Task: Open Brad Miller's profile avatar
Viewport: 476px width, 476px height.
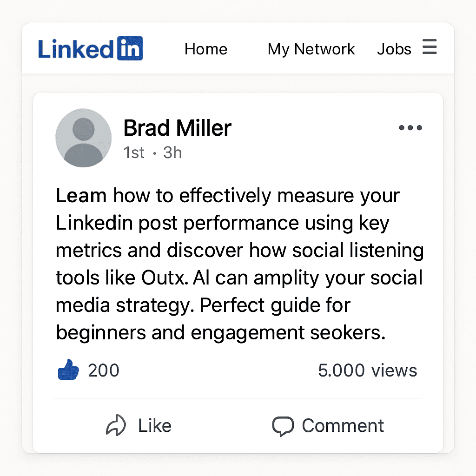Action: pyautogui.click(x=84, y=138)
